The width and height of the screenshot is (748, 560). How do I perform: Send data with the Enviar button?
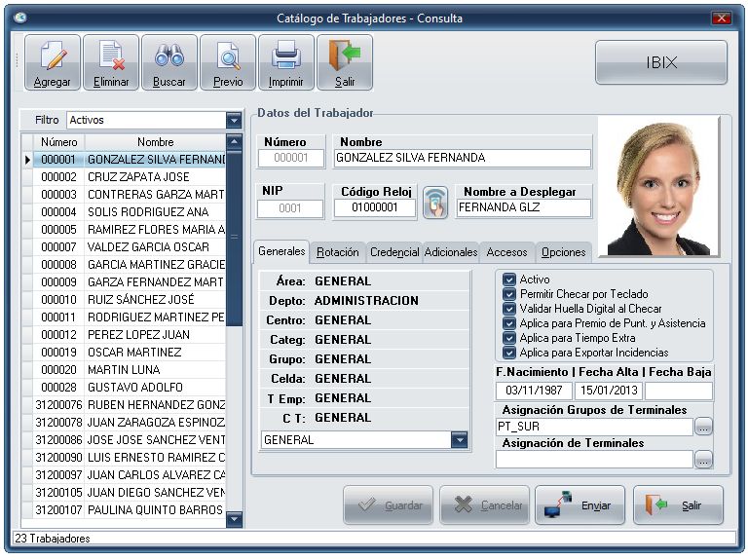click(x=580, y=505)
